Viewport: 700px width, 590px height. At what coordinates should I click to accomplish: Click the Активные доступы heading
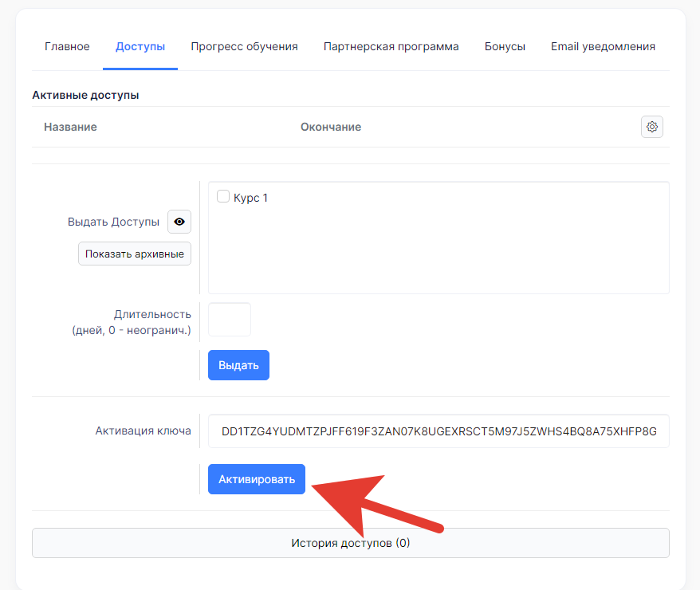click(x=86, y=95)
